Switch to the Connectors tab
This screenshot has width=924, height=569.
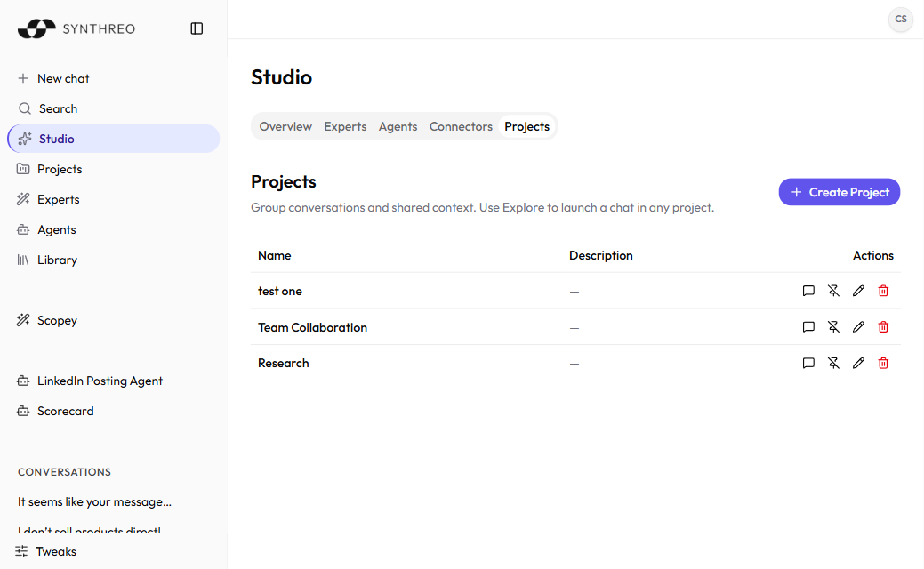coord(461,126)
